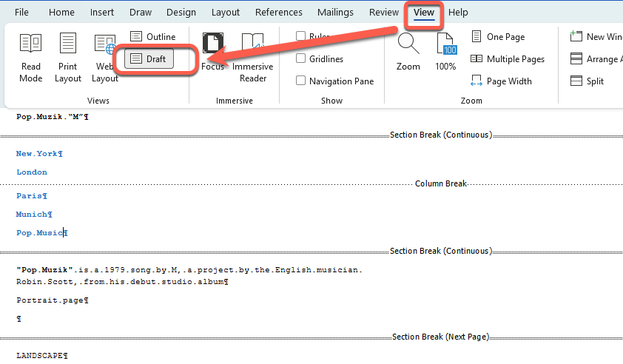The width and height of the screenshot is (623, 364).
Task: Select the View tab
Action: [x=423, y=13]
